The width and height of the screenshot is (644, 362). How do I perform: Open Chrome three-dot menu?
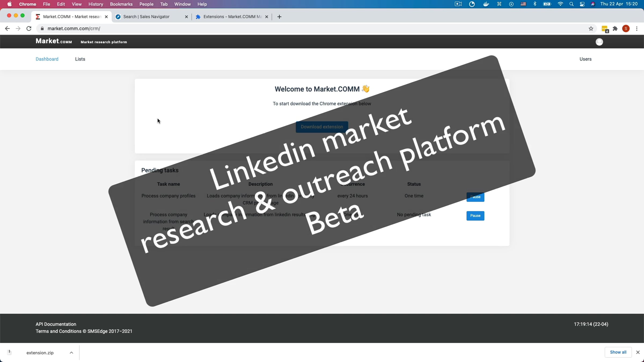(637, 29)
